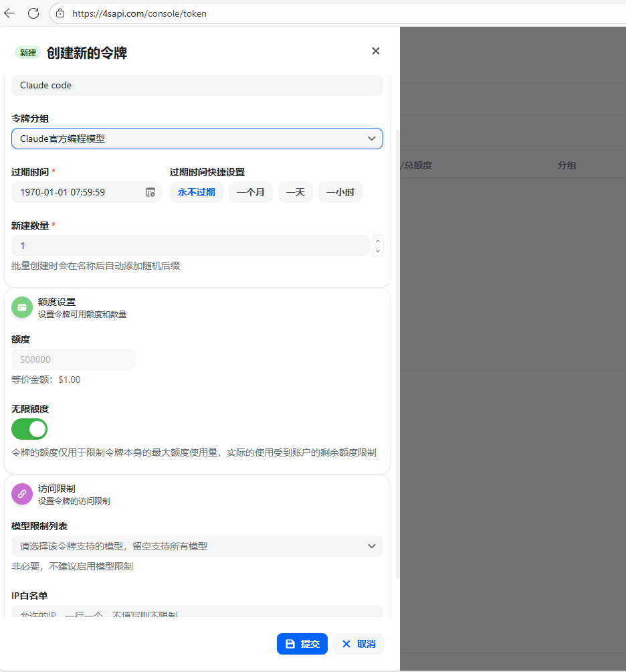
Task: Click the 创建新的令牌 heading
Action: 87,53
